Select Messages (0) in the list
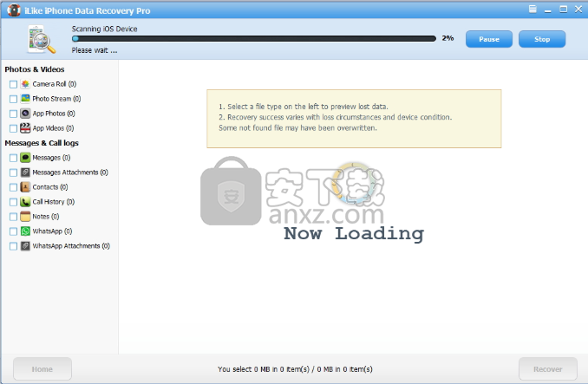 51,158
